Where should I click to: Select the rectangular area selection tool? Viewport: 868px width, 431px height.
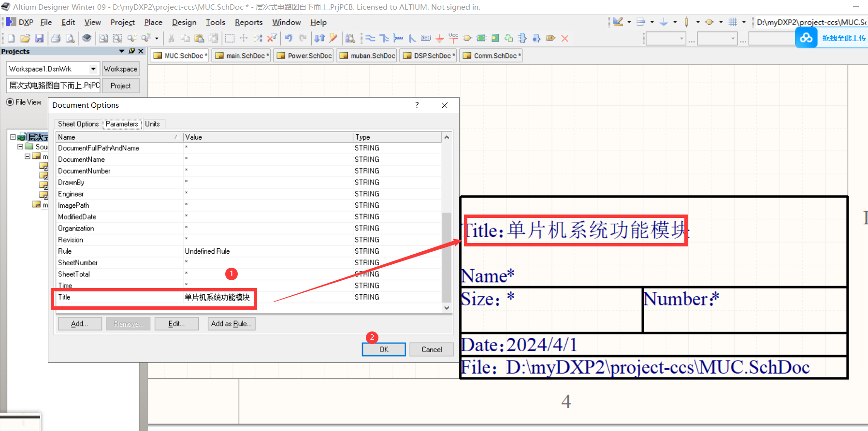[230, 38]
